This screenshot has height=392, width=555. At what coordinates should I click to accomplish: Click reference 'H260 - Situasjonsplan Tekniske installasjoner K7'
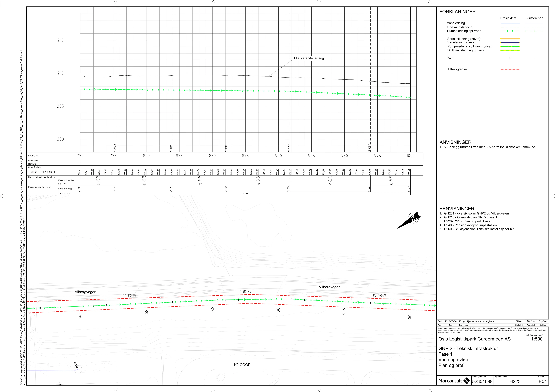[x=479, y=229]
